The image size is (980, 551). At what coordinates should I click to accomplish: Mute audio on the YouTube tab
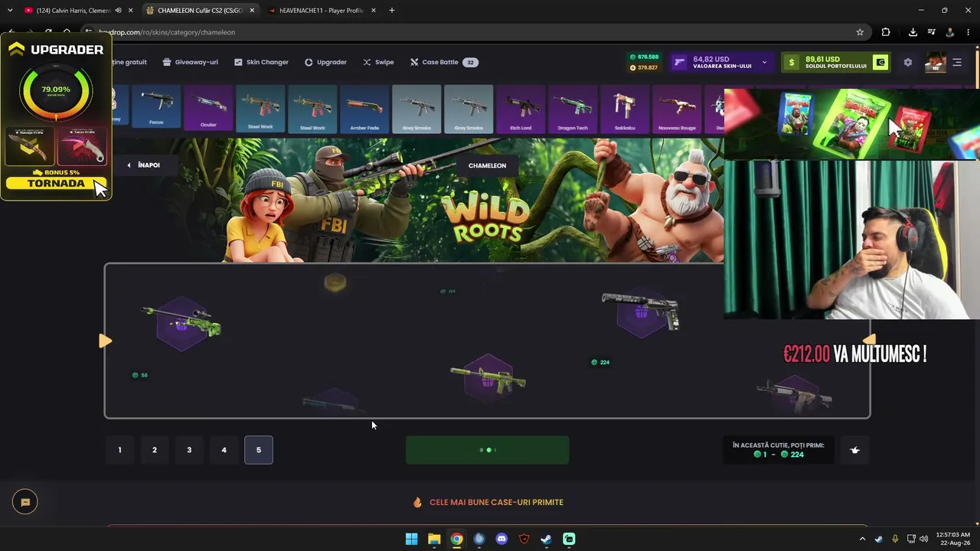118,10
